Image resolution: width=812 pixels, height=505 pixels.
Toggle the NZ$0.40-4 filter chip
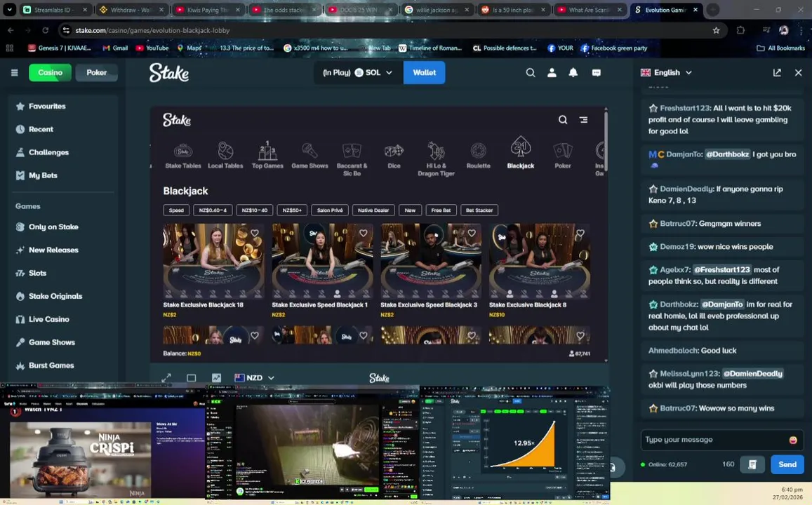[x=213, y=210]
